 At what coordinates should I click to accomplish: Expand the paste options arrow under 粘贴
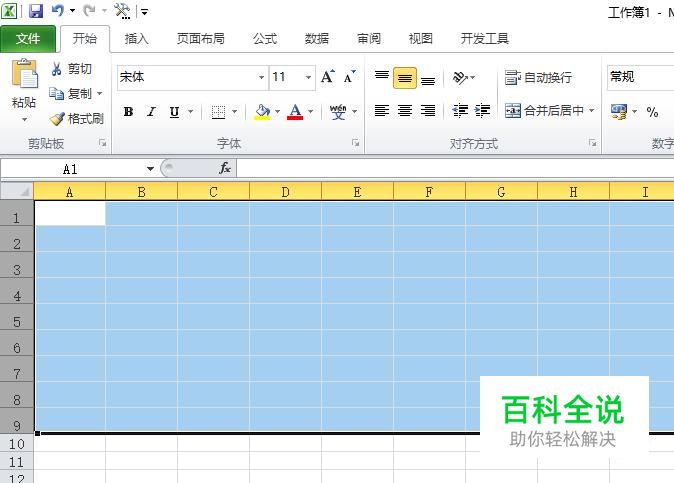coord(24,119)
